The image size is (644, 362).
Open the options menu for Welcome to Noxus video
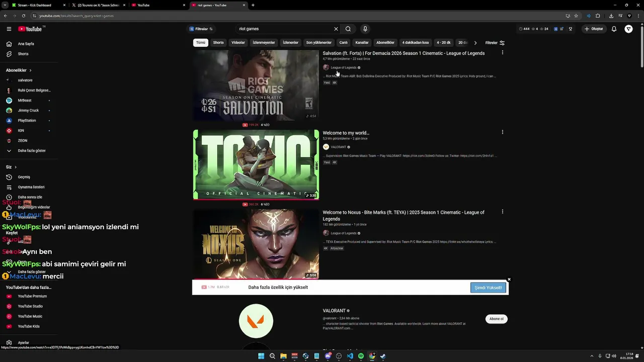pyautogui.click(x=502, y=212)
